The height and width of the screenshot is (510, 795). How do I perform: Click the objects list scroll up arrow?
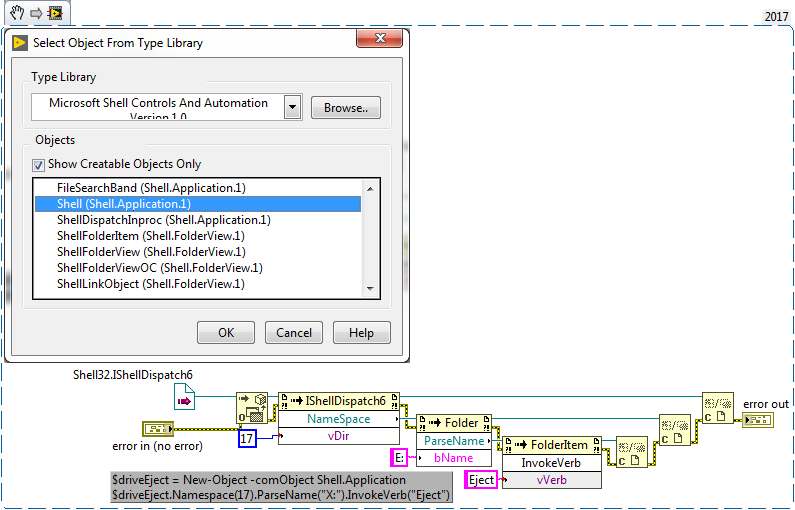(370, 189)
